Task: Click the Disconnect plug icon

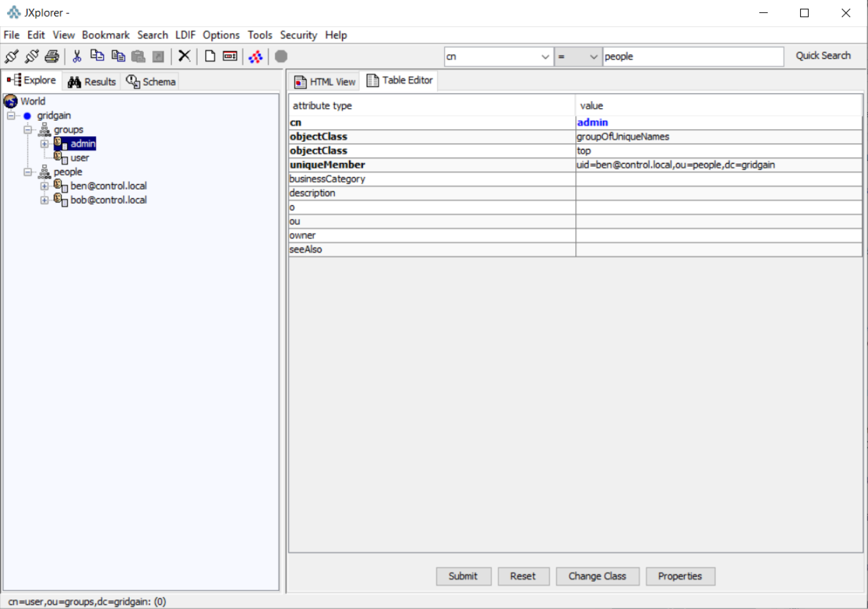Action: 31,56
